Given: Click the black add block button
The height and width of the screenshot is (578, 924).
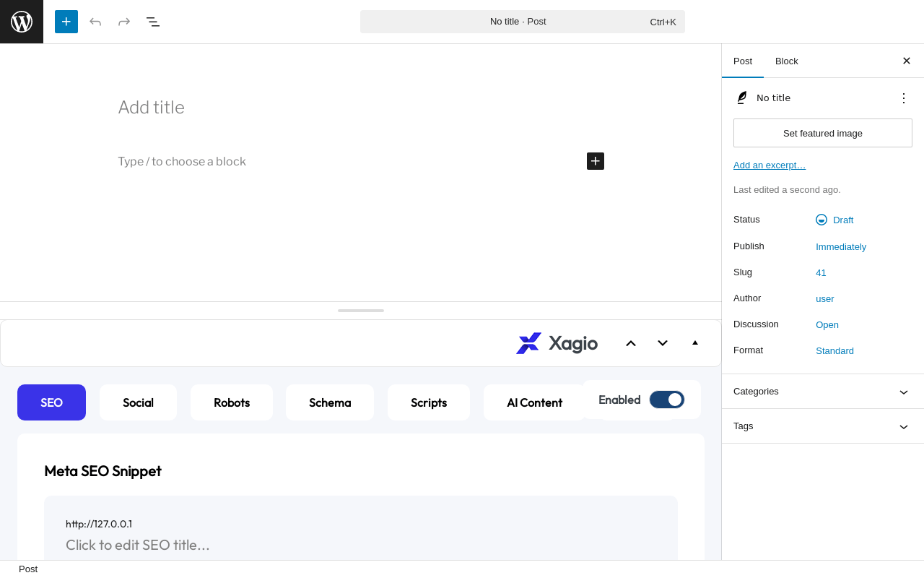Looking at the screenshot, I should 596,161.
